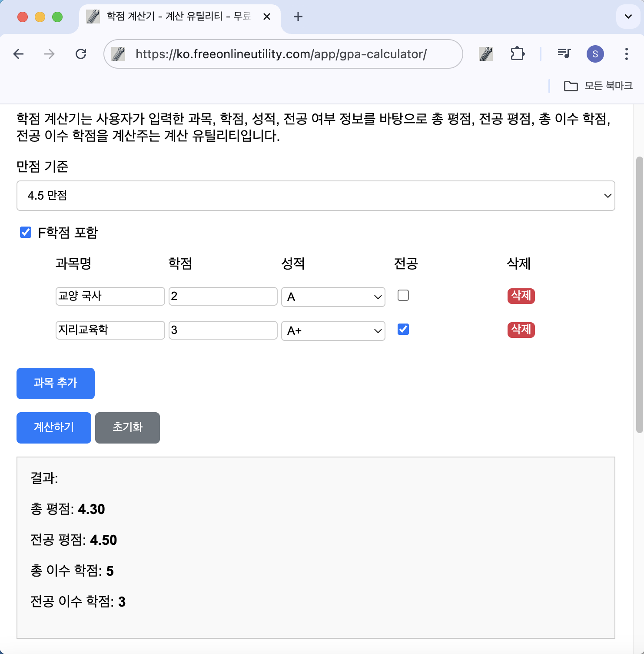Uncheck the 전공 box for 지리교육학
644x654 pixels.
[x=403, y=330]
